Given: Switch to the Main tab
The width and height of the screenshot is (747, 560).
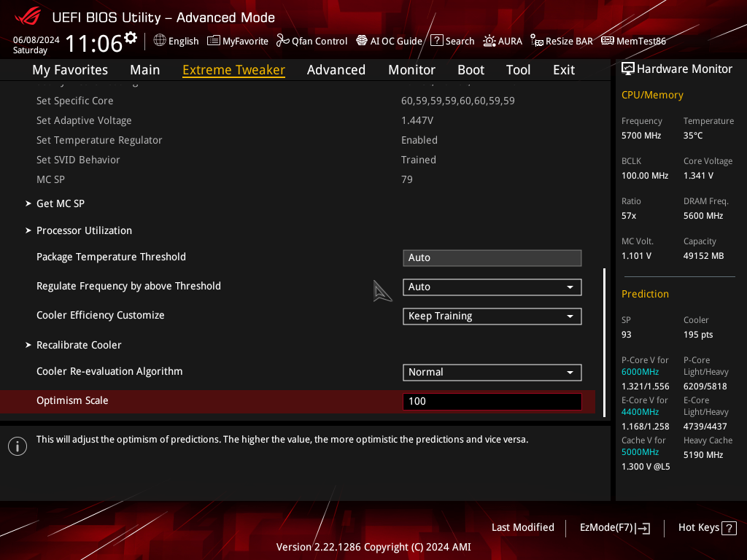Looking at the screenshot, I should [145, 70].
